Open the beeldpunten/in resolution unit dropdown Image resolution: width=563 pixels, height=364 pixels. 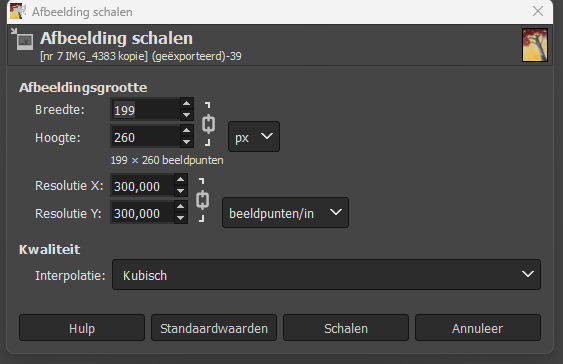[285, 213]
